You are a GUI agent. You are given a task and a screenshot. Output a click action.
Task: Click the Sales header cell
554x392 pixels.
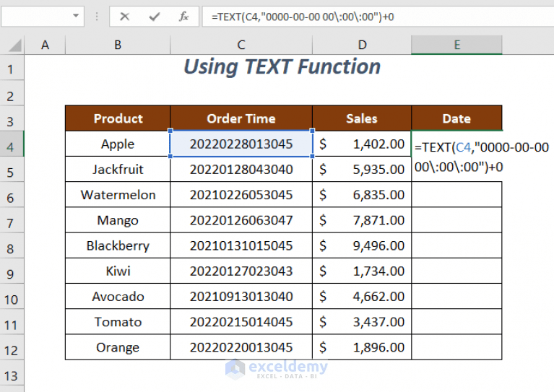click(x=362, y=118)
